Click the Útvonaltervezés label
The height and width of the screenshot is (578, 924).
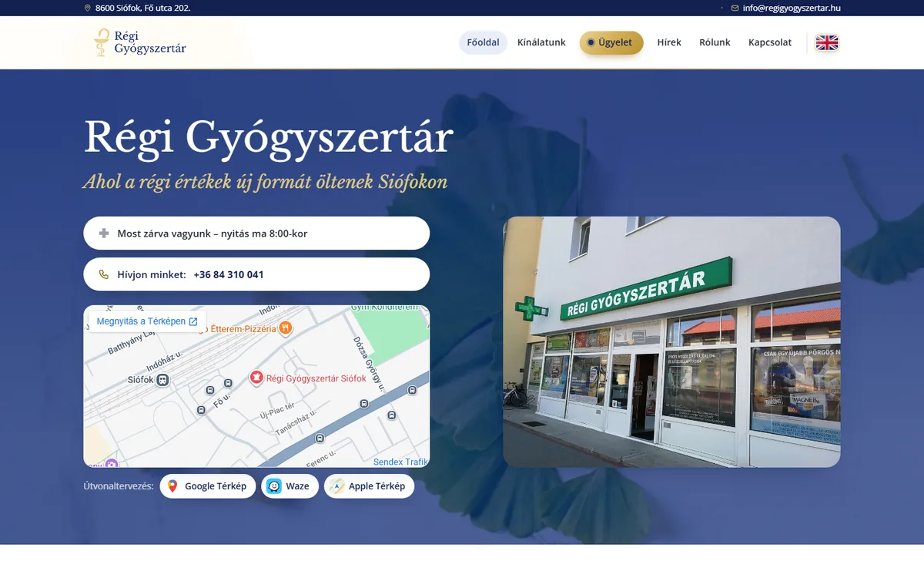coord(119,486)
